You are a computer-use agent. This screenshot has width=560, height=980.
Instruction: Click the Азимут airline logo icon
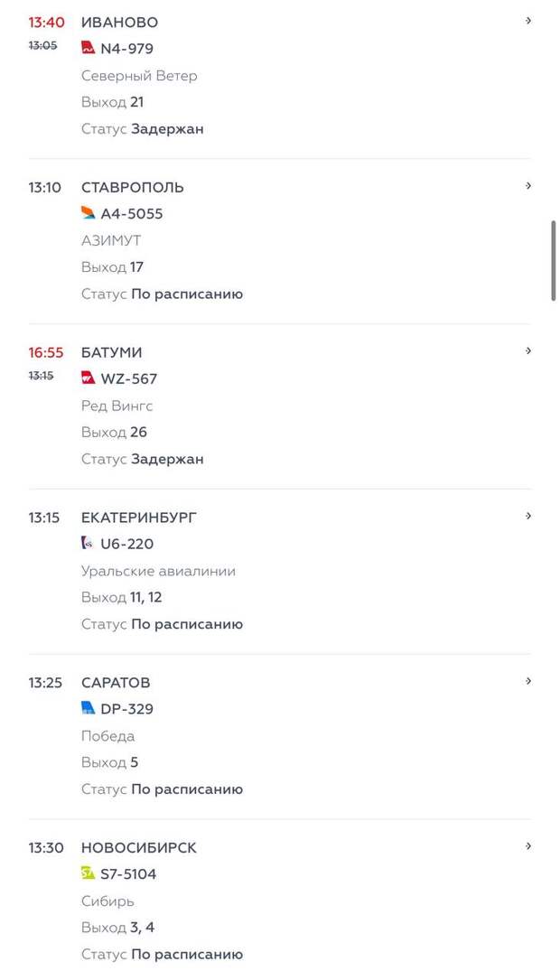pyautogui.click(x=88, y=213)
